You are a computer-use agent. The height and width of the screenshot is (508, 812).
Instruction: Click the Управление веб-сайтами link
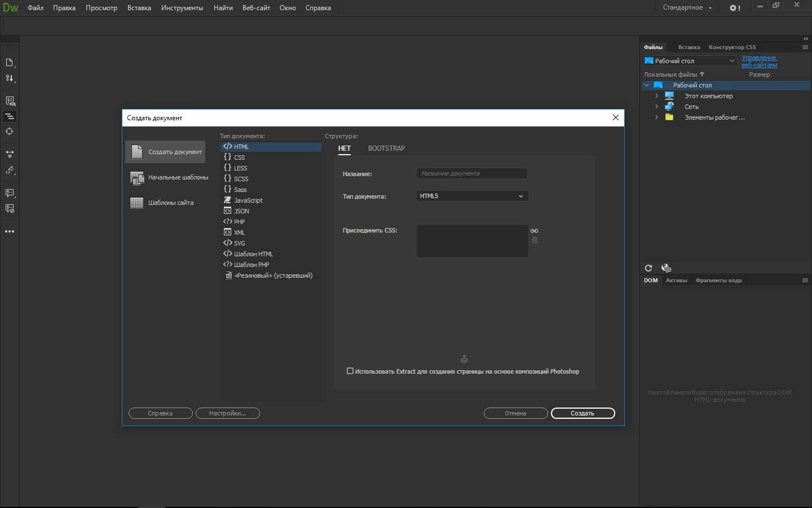pos(760,61)
